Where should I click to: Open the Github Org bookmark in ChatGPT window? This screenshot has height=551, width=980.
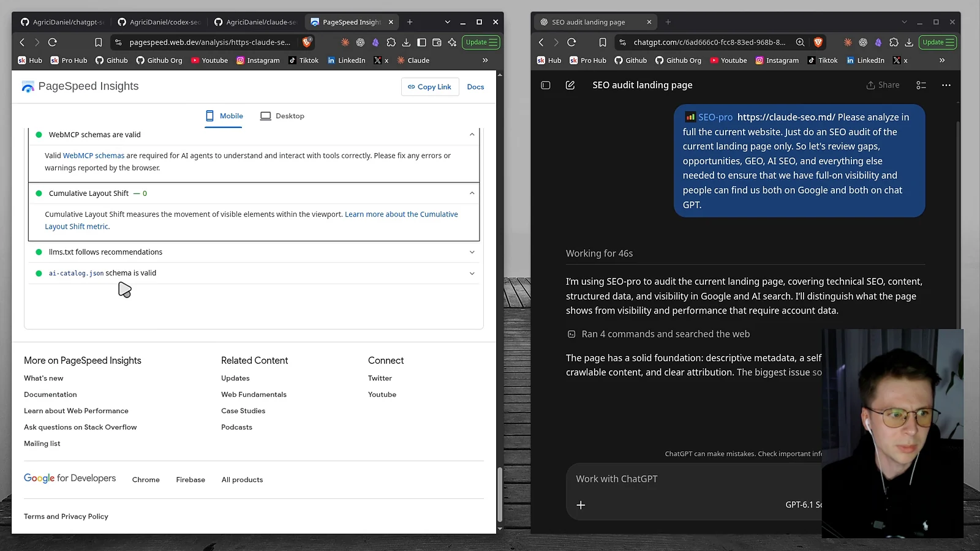678,61
